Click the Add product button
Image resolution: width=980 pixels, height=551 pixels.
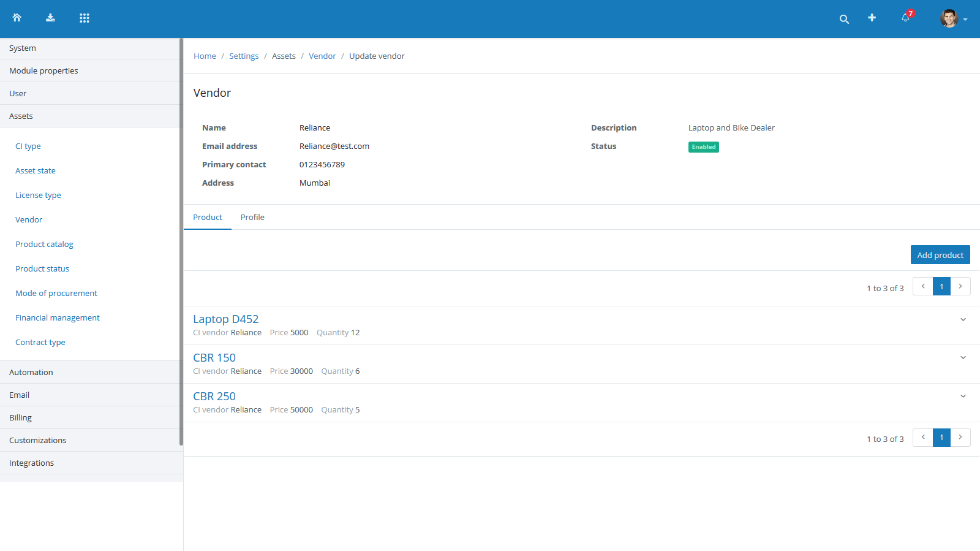tap(940, 255)
